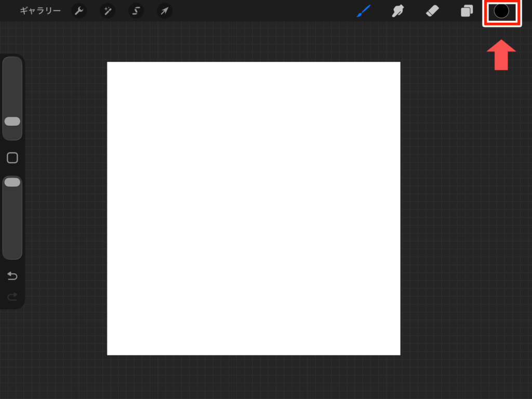
Task: Redo with the dimmed sidebar arrow
Action: coord(12,297)
